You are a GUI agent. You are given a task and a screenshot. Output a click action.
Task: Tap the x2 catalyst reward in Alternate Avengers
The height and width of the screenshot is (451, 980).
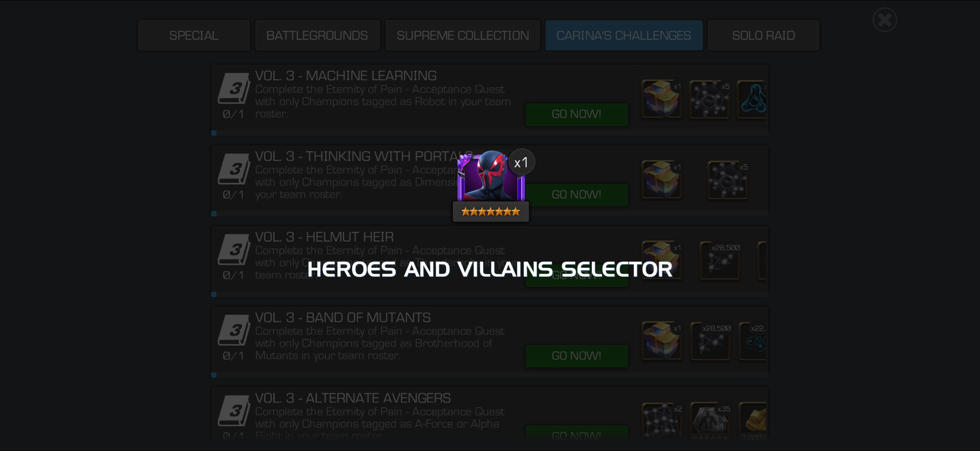(x=661, y=421)
